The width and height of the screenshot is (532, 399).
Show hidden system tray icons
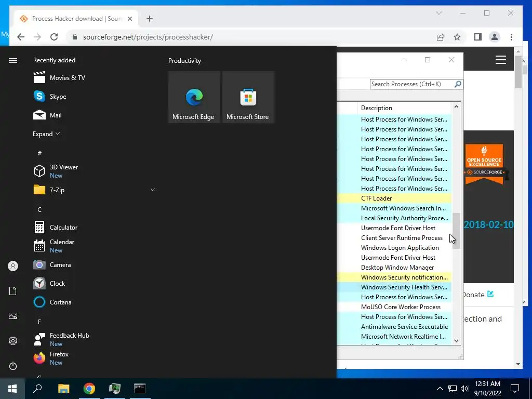click(440, 389)
